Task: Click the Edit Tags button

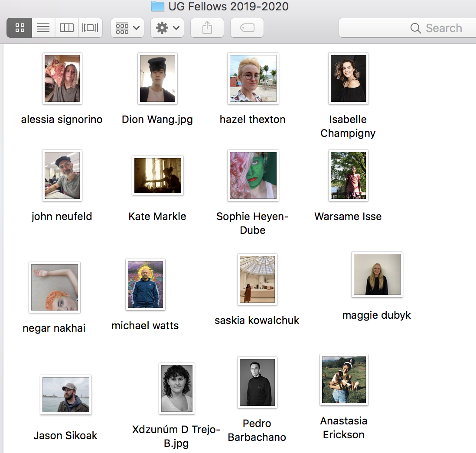Action: pos(247,28)
